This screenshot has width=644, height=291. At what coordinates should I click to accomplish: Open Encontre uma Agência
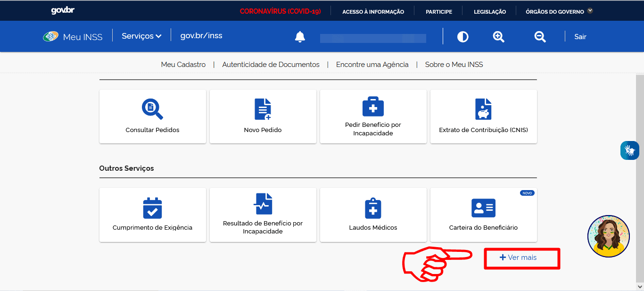(x=372, y=65)
